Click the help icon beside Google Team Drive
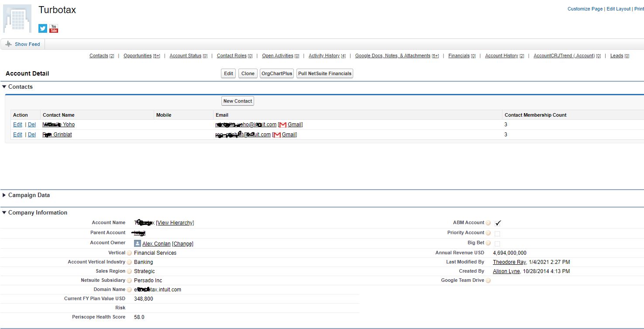644x329 pixels. [488, 281]
